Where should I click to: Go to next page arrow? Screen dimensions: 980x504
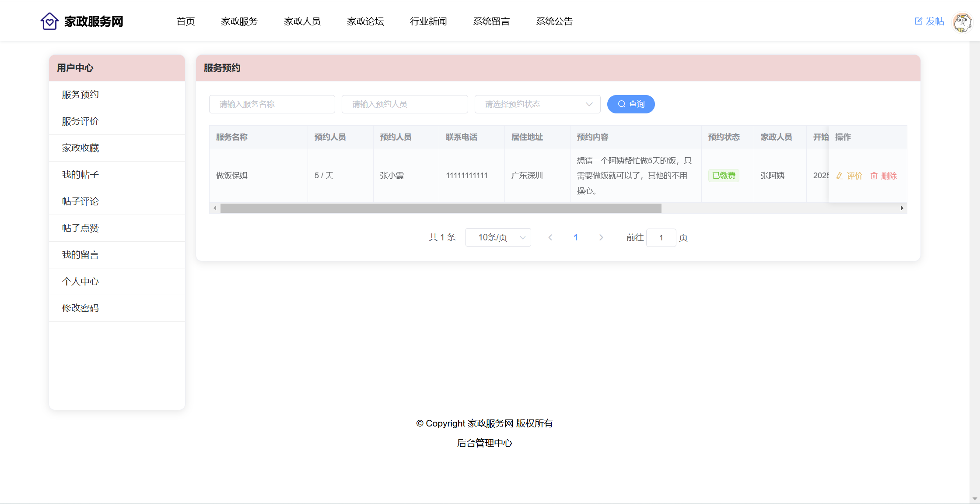click(x=601, y=237)
